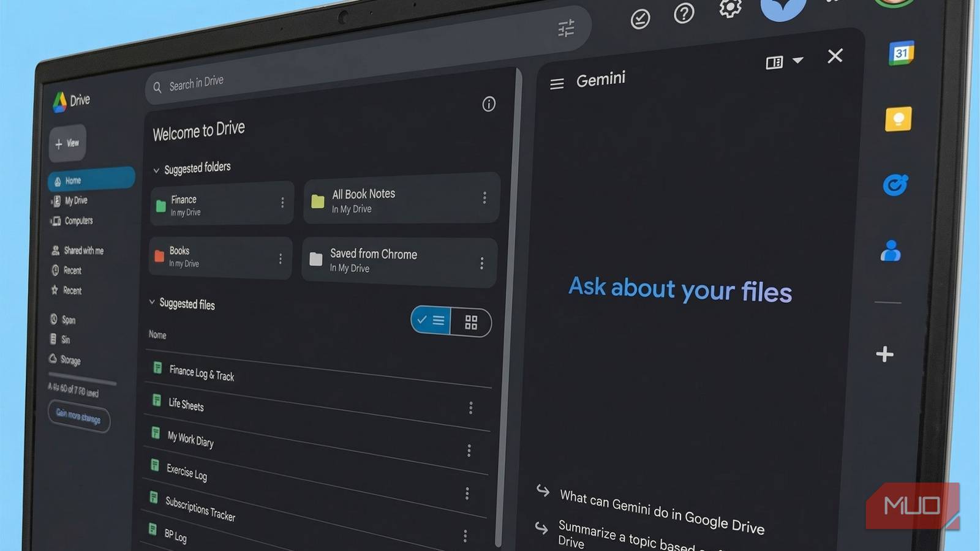Open the "Life Sheets" file
Screen dimensions: 980x551
pyautogui.click(x=186, y=404)
